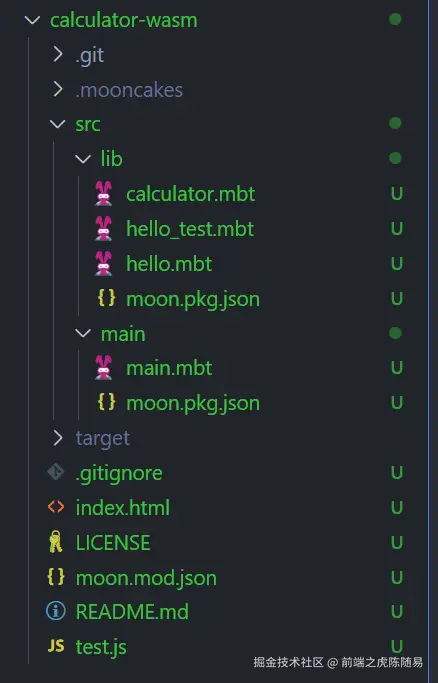
Task: Click the HTML angle-bracket icon of index.html
Action: [x=56, y=507]
